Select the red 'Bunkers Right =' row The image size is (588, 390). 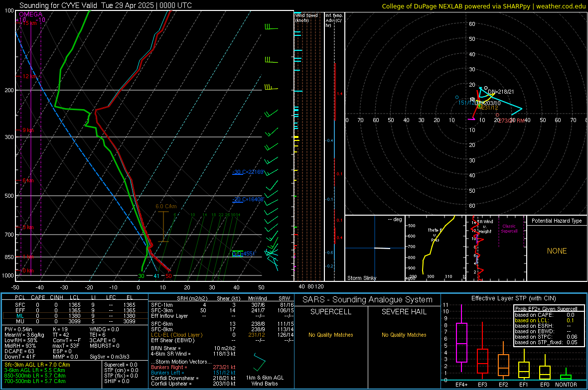pos(193,367)
